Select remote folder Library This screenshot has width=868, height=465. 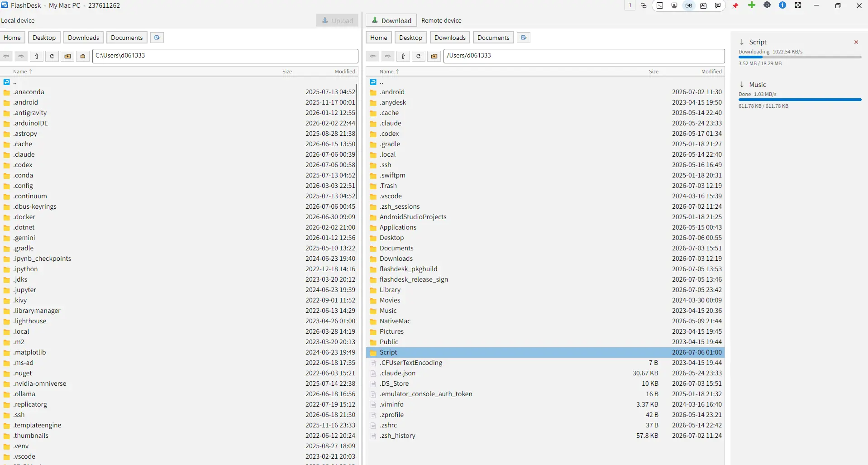545,290
